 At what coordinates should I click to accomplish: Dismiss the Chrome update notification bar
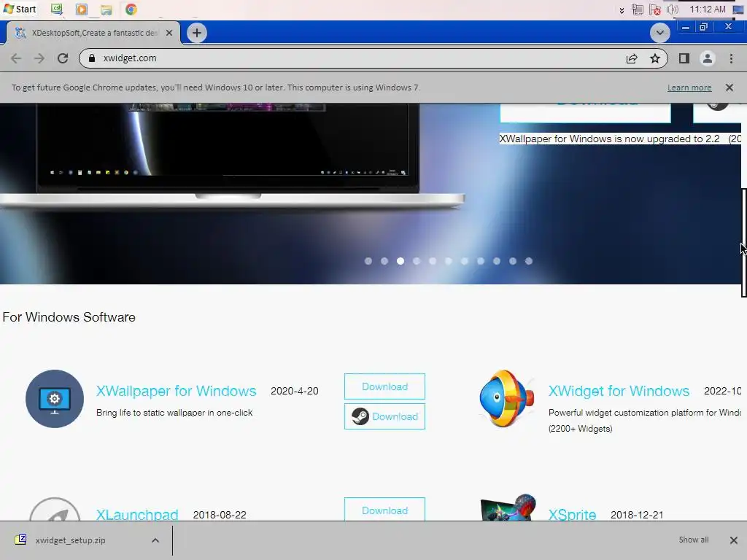coord(729,87)
